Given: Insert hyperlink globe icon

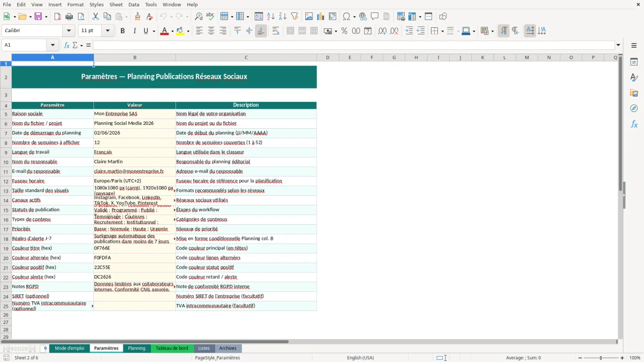Looking at the screenshot, I should point(363,17).
